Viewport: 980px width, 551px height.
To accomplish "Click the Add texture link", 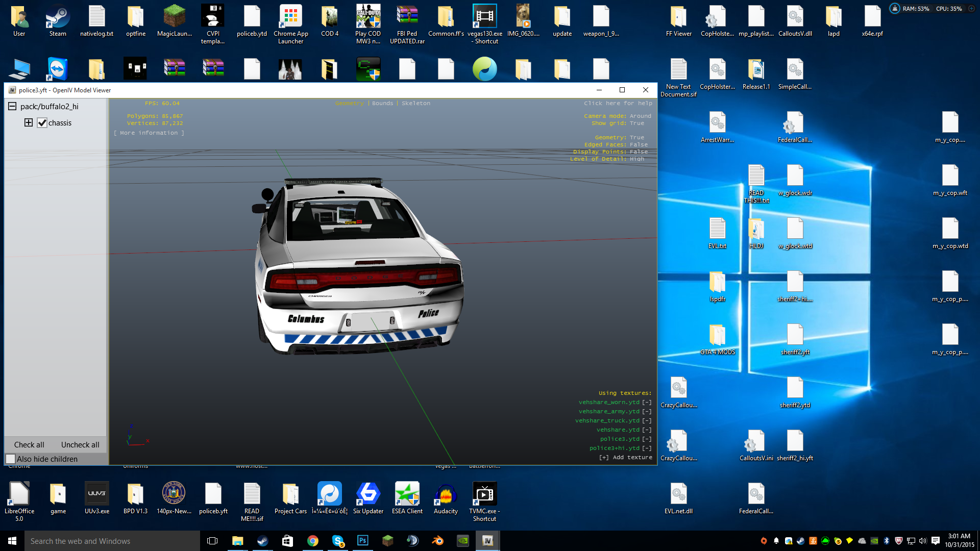I will click(x=626, y=457).
